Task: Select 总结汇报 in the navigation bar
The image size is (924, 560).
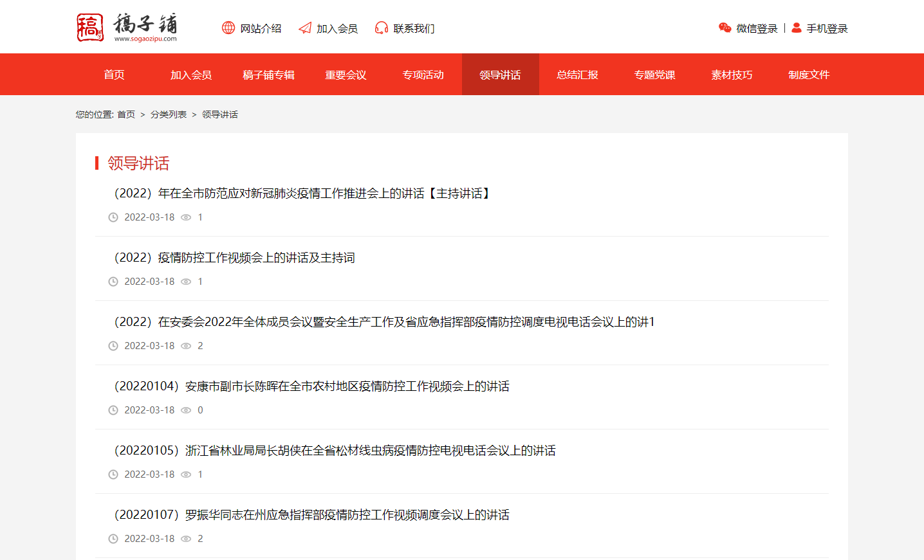Action: [x=577, y=74]
